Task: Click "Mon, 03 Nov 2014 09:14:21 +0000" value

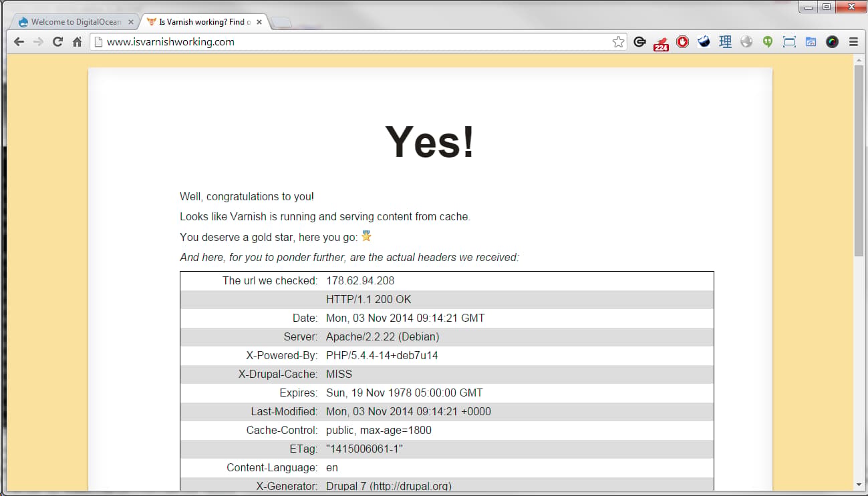Action: pos(408,412)
